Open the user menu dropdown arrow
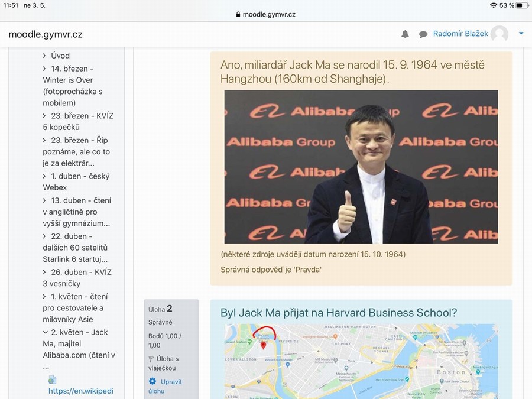This screenshot has width=532, height=399. 521,33
